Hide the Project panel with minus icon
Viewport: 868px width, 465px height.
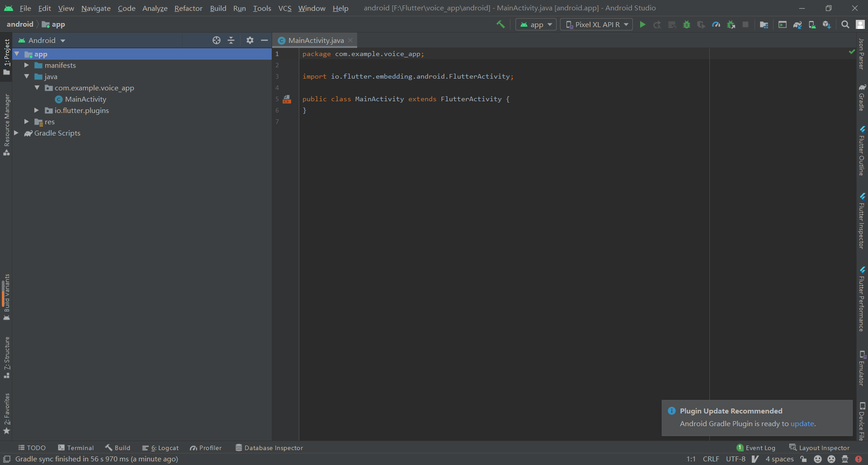pyautogui.click(x=264, y=40)
